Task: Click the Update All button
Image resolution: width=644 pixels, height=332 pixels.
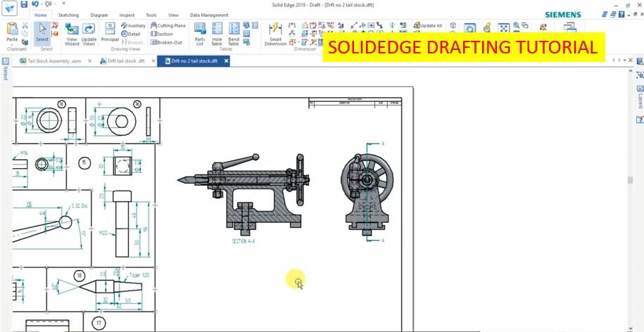Action: click(x=427, y=25)
